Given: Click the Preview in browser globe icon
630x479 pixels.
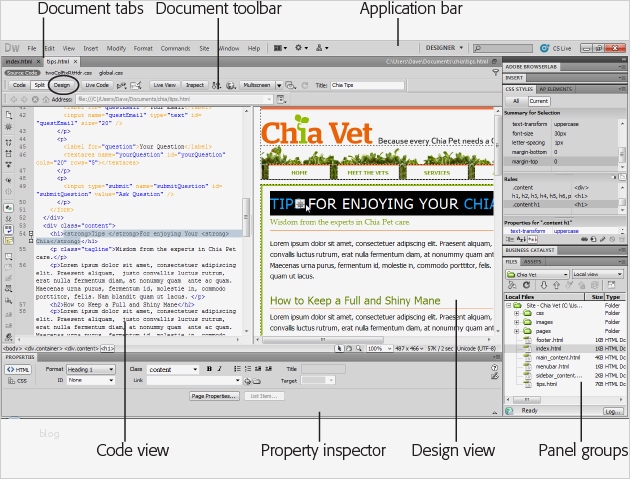Looking at the screenshot, I should coord(230,85).
